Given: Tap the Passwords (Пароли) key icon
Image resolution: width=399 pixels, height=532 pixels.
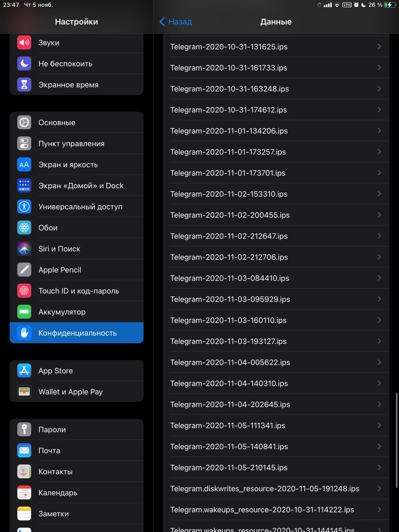Looking at the screenshot, I should (24, 429).
